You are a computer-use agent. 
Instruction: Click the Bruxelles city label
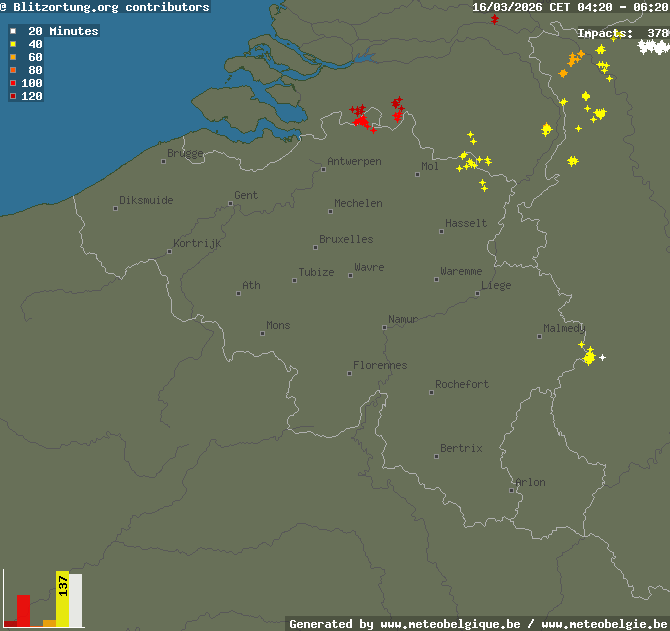coord(346,240)
